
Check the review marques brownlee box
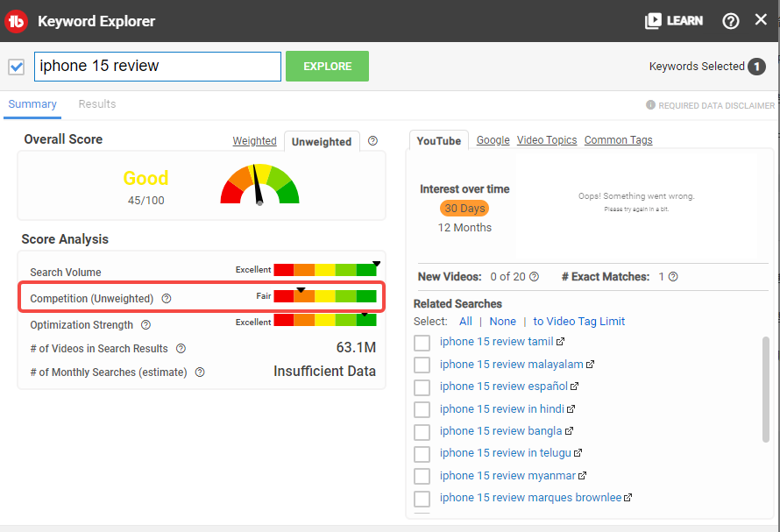[422, 499]
